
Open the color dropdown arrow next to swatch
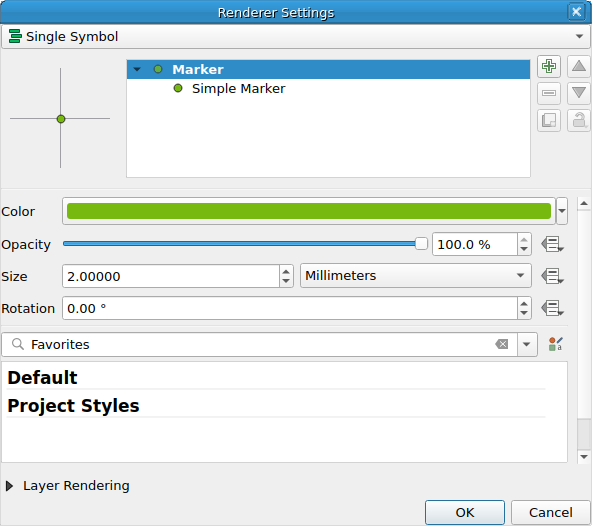pos(562,211)
